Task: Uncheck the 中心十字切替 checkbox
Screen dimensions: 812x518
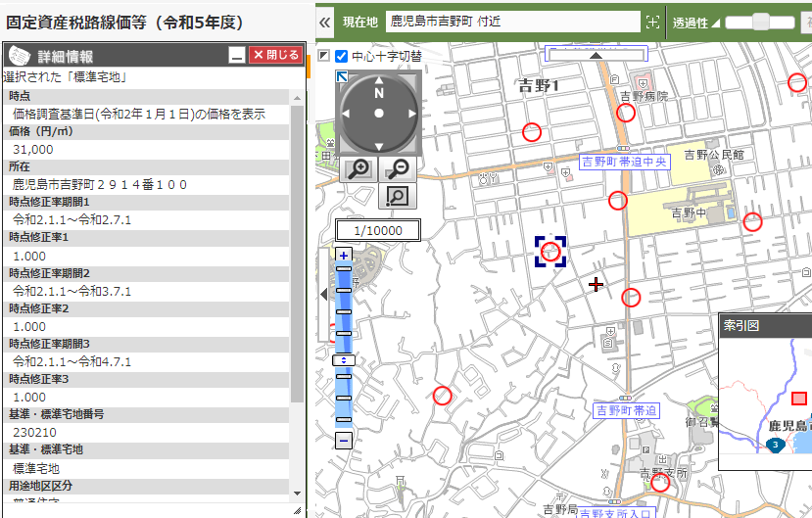Action: pyautogui.click(x=342, y=56)
